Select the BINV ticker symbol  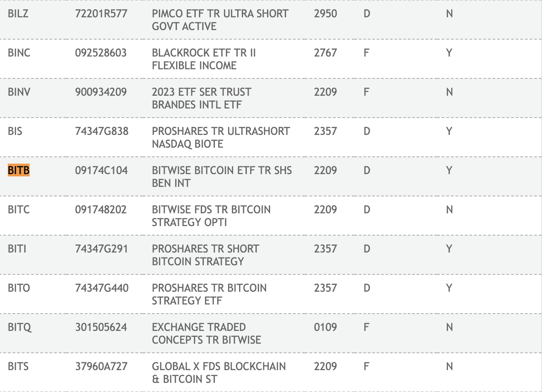(19, 92)
